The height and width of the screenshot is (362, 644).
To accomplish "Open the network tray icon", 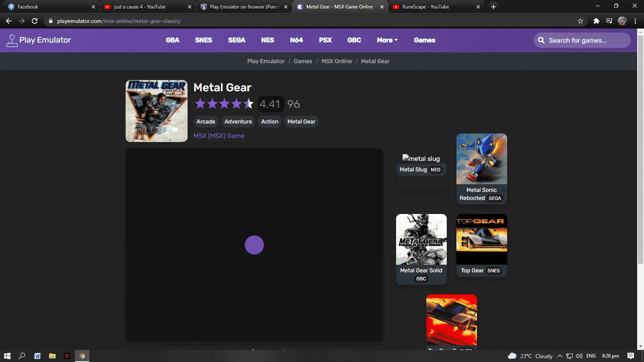I will (570, 356).
